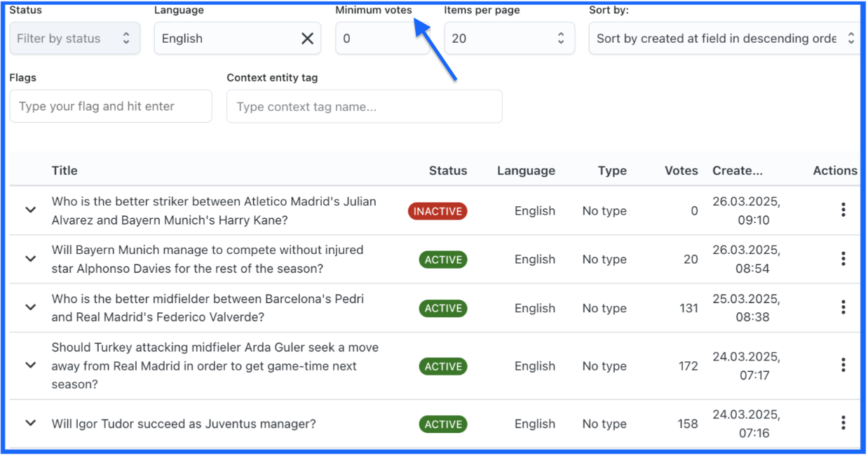Open actions menu for Alphonso Davies question
The width and height of the screenshot is (868, 456).
tap(843, 259)
